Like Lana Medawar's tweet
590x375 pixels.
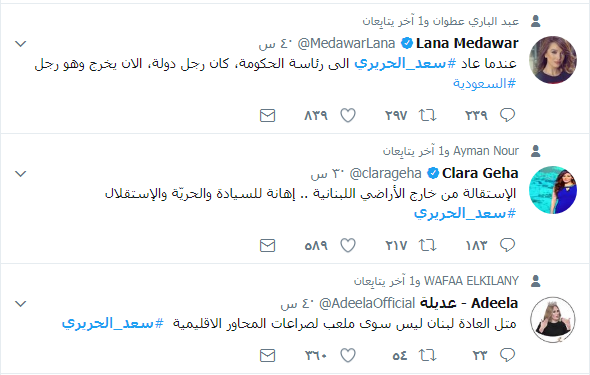point(348,115)
